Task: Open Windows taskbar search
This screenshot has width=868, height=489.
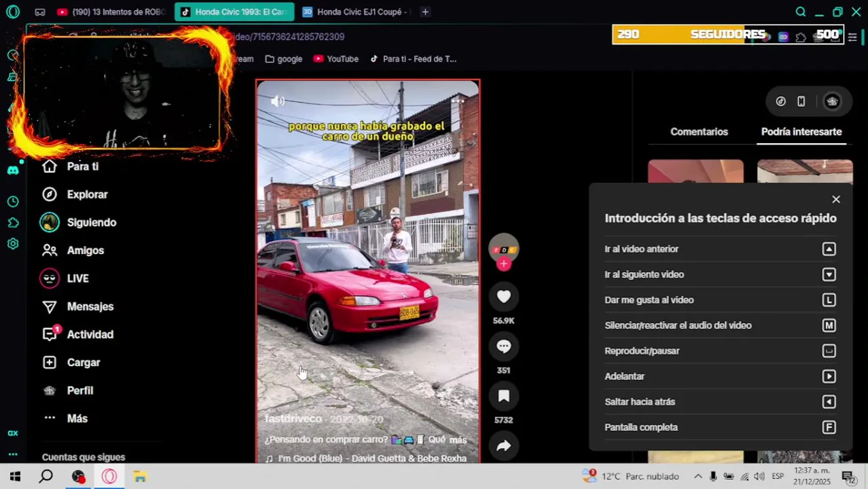Action: (x=46, y=477)
